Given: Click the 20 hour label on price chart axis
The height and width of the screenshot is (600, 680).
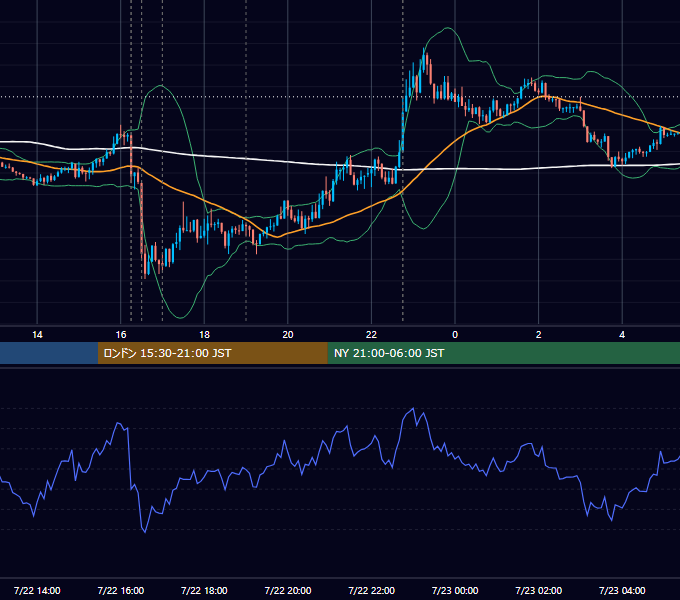Looking at the screenshot, I should coord(288,335).
